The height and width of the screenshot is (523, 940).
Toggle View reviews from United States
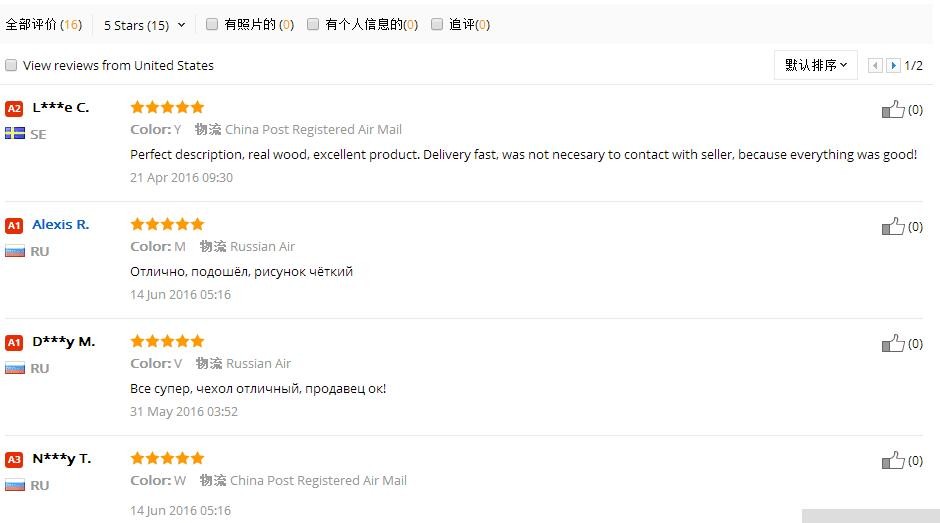[11, 65]
